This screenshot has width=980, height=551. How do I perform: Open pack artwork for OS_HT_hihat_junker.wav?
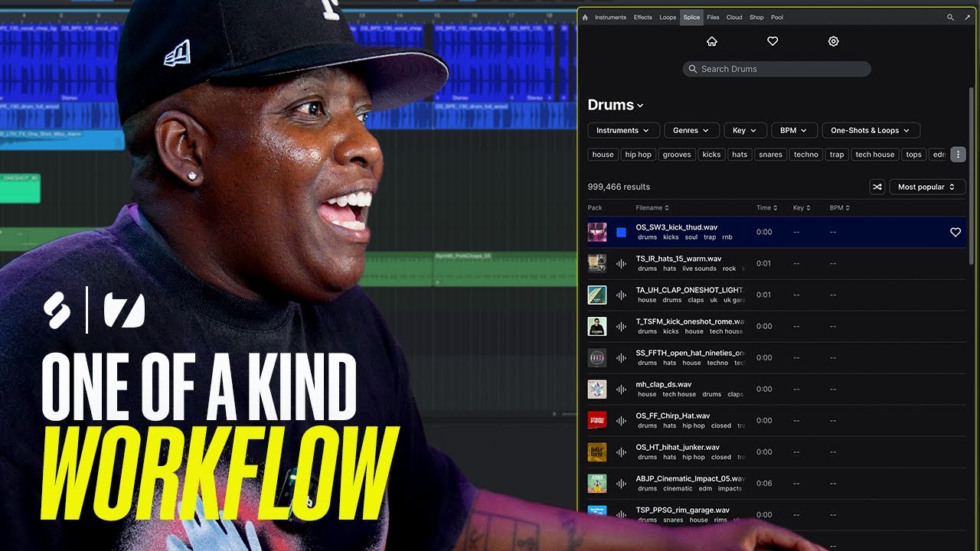click(x=597, y=452)
